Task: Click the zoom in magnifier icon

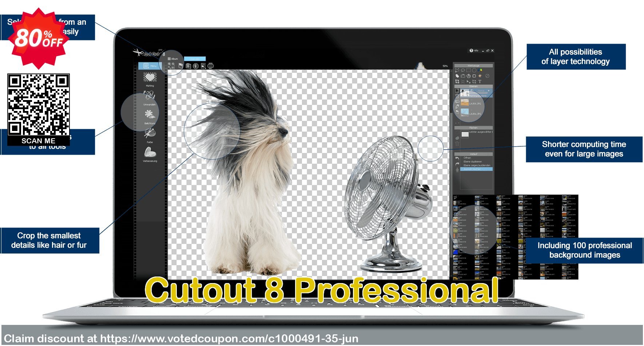Action: pos(170,64)
